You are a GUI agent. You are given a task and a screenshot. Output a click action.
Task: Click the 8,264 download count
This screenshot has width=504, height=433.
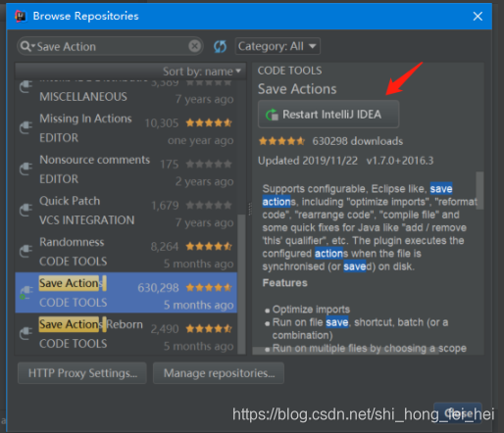(x=165, y=247)
